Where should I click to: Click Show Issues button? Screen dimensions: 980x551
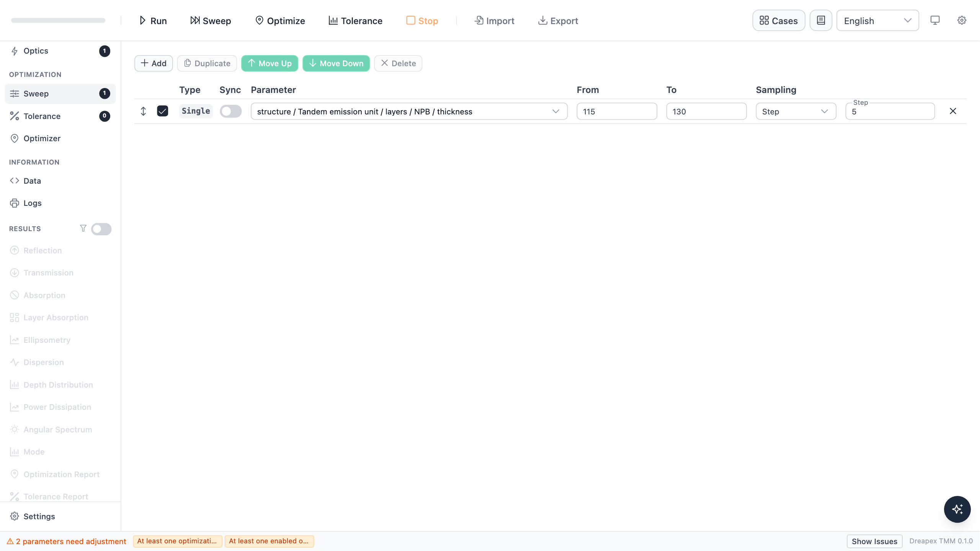point(874,541)
